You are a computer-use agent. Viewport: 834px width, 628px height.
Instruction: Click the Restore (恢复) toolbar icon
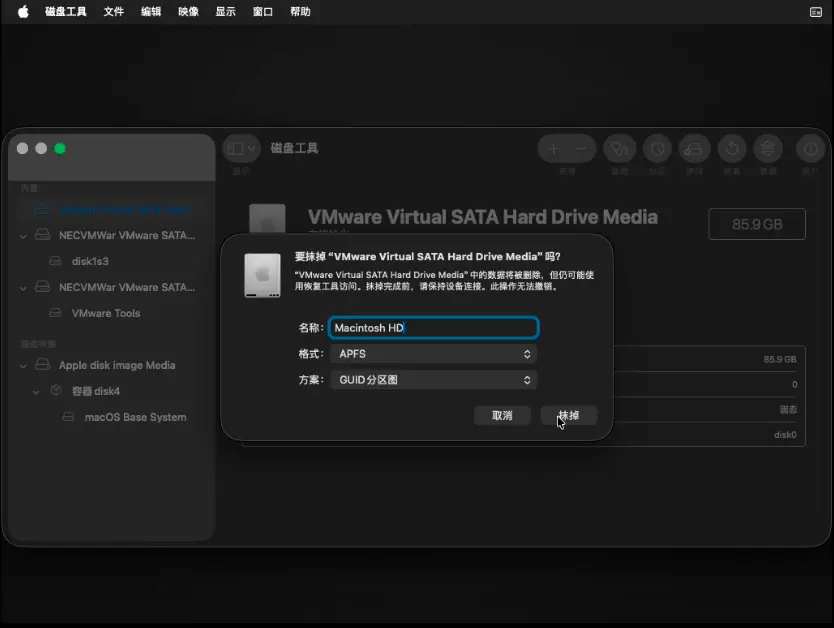(731, 149)
